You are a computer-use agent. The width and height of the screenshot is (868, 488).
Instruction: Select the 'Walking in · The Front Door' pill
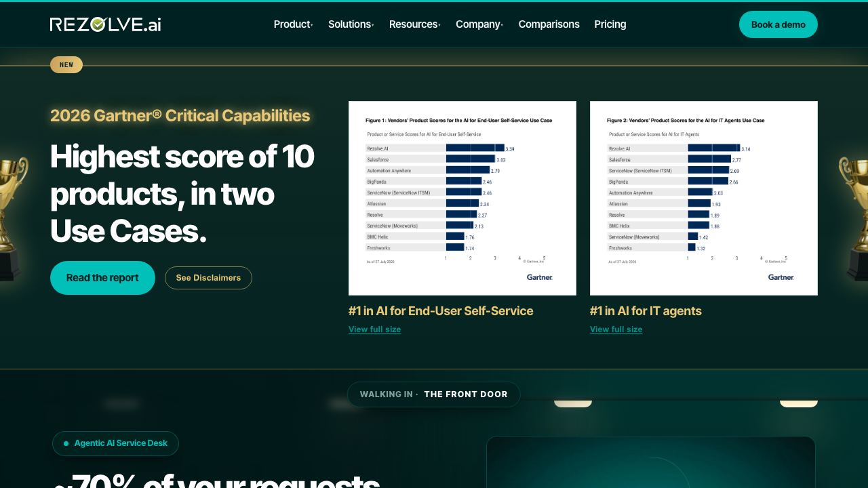click(x=434, y=394)
